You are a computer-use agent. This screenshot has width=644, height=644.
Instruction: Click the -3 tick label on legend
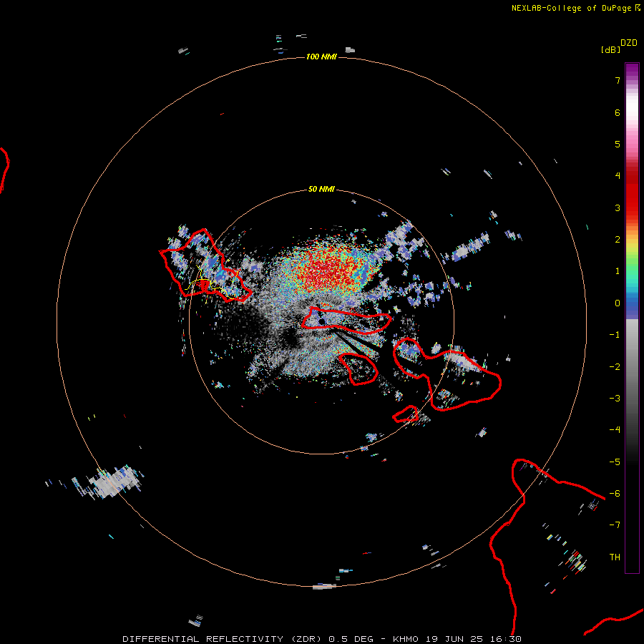615,399
